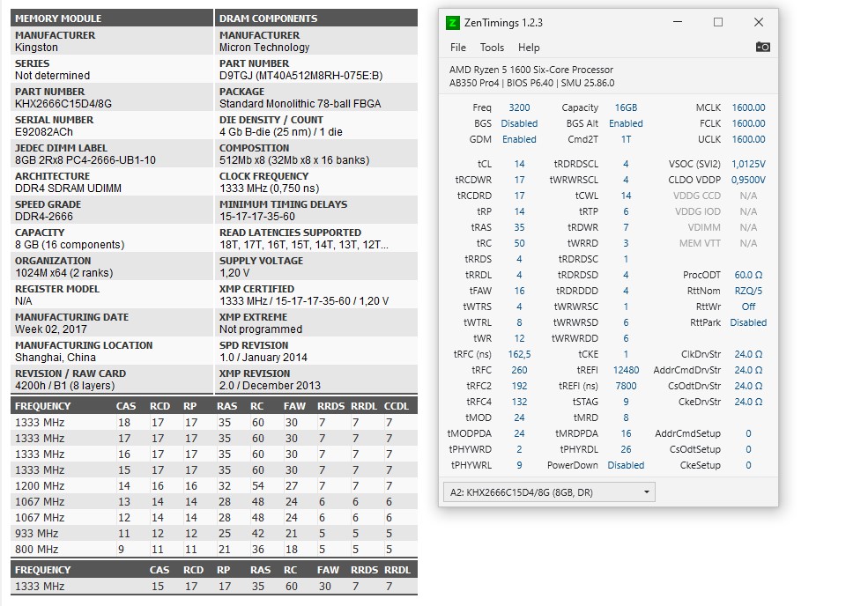Screen dimensions: 868x606
Task: Click the CLDO VDDP value 0,9500V
Action: click(x=748, y=180)
